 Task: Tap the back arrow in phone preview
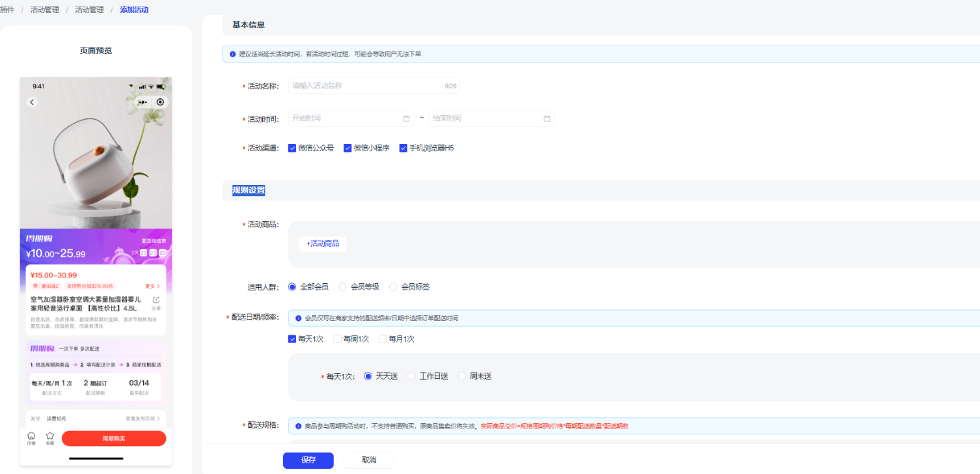[x=32, y=102]
